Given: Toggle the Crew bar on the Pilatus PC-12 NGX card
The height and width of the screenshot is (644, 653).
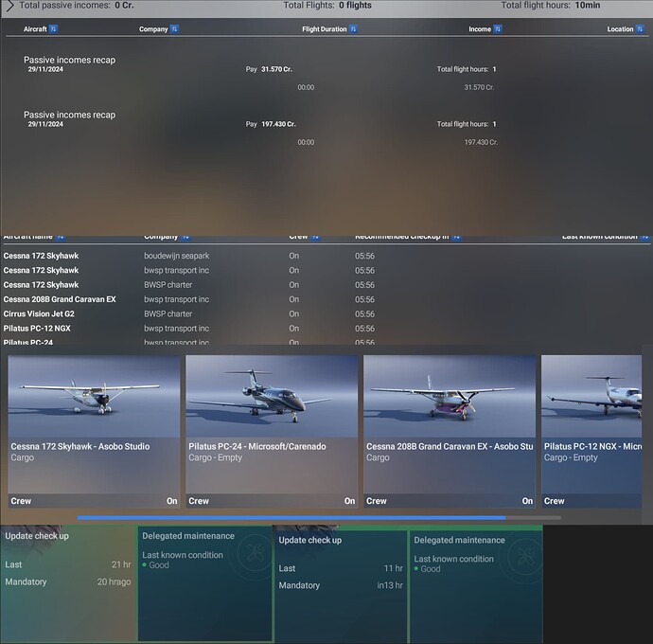Looking at the screenshot, I should tap(591, 501).
